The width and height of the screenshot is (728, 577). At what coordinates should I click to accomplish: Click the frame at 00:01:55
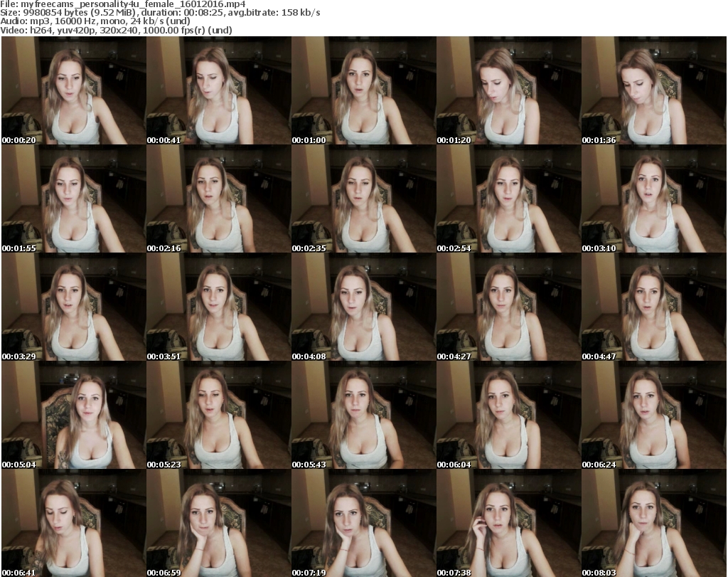coord(74,198)
